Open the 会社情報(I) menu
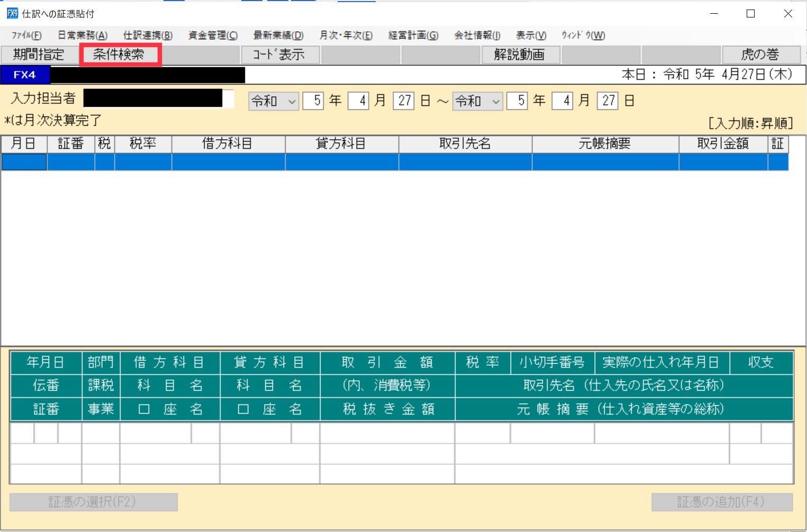807x532 pixels. (x=477, y=35)
